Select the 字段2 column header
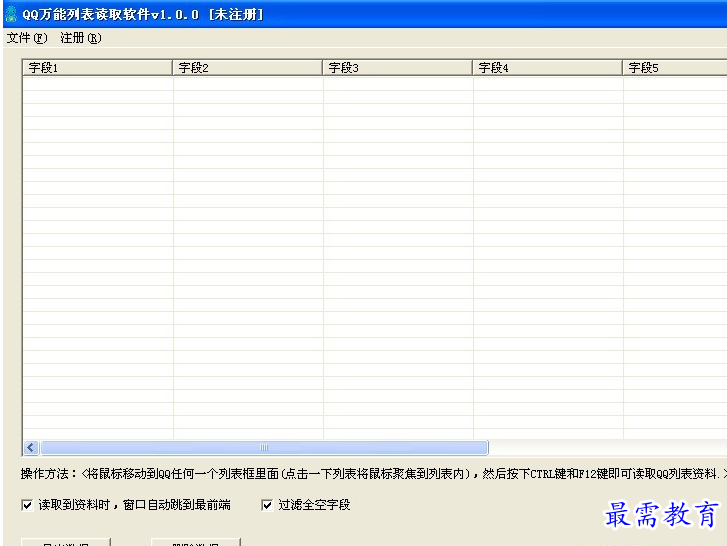The width and height of the screenshot is (727, 546). [x=247, y=68]
